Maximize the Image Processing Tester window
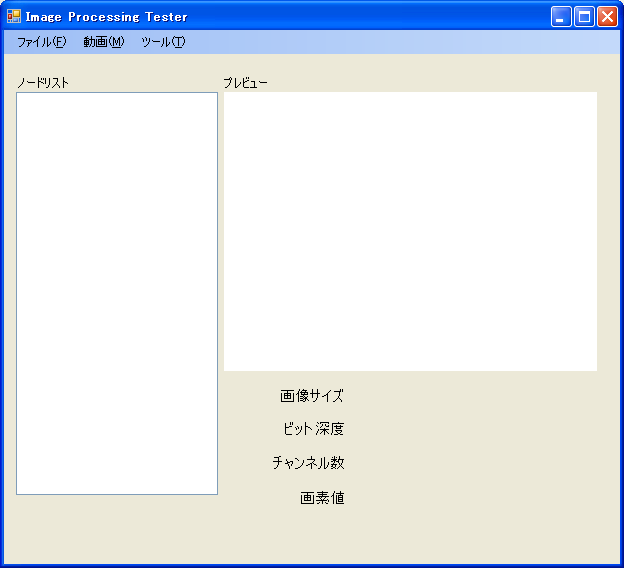The height and width of the screenshot is (568, 624). (584, 17)
